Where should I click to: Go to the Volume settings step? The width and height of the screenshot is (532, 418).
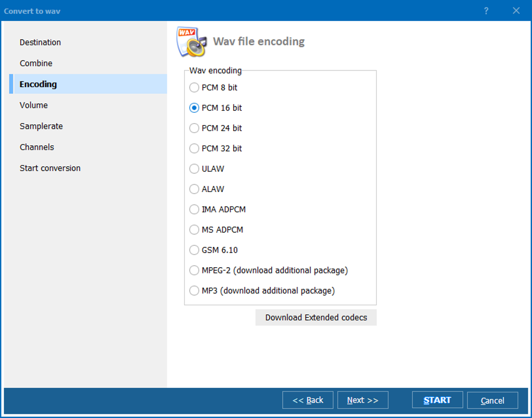33,105
